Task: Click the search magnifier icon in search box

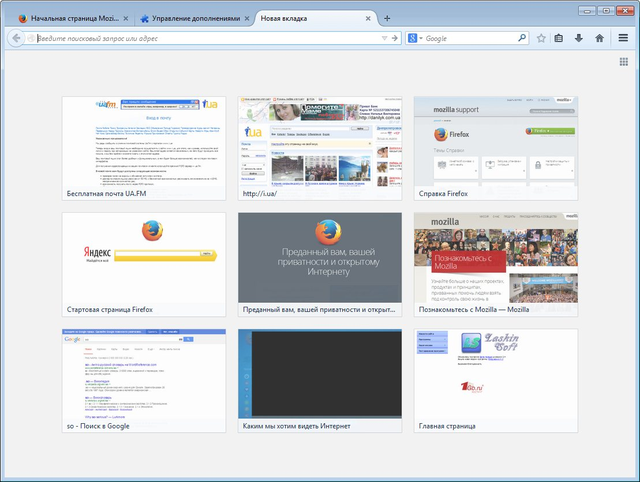Action: 523,38
